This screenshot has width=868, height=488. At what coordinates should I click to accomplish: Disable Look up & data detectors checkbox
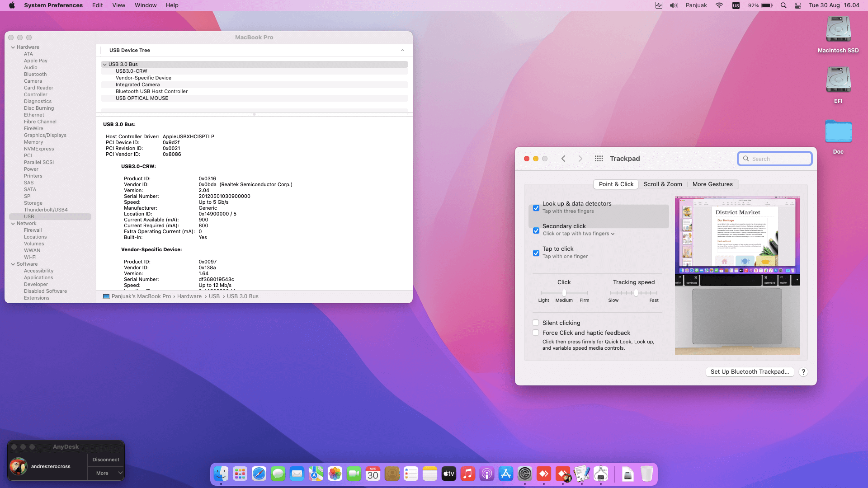536,208
